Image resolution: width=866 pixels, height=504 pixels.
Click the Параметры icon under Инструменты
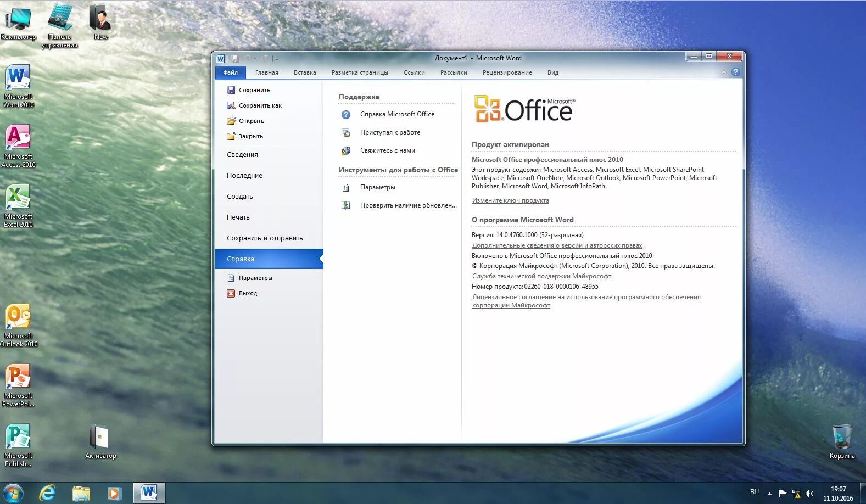click(346, 188)
